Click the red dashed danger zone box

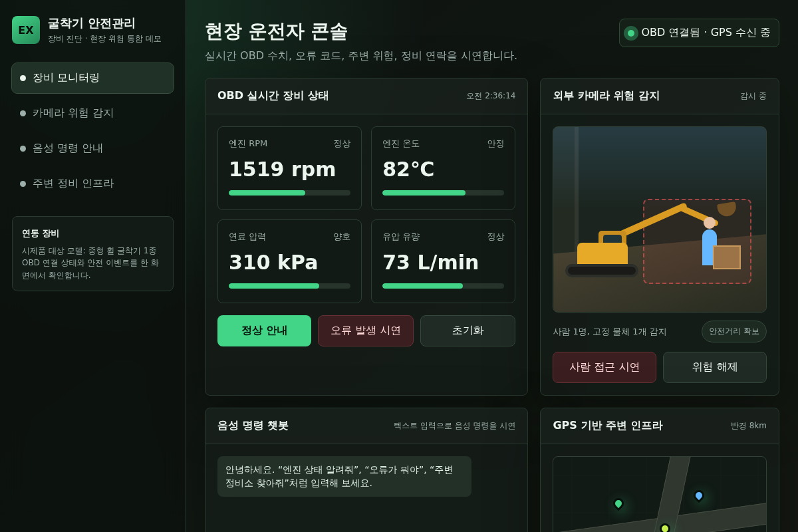point(697,241)
